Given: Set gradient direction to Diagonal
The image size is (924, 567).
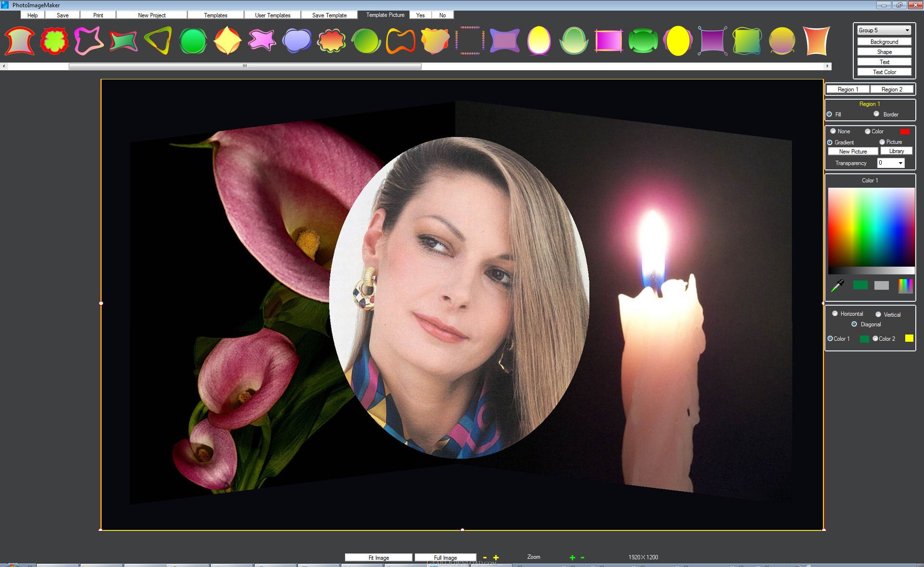Looking at the screenshot, I should click(854, 324).
